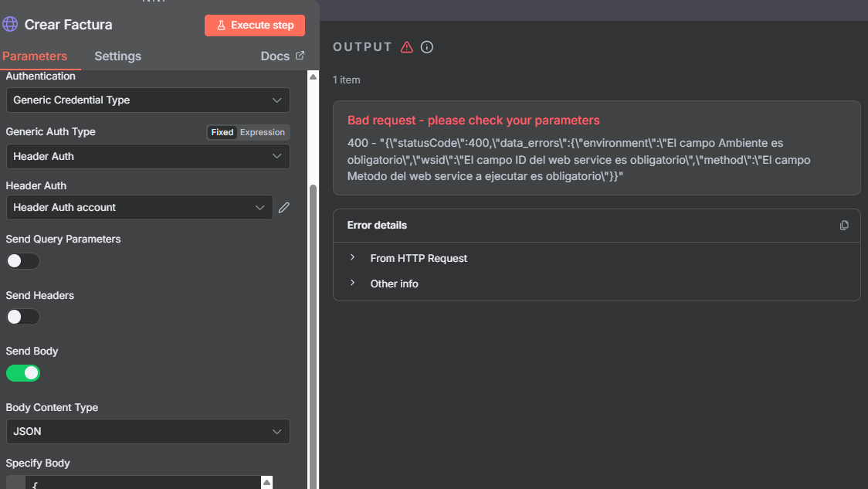Open the Authentication dropdown showing Generic Credential Type

(x=147, y=100)
